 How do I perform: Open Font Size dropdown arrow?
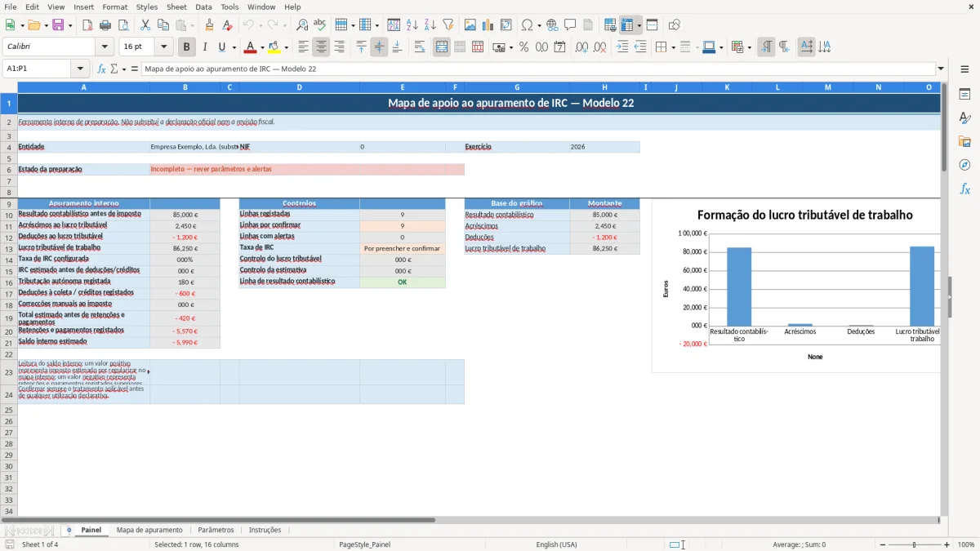163,47
